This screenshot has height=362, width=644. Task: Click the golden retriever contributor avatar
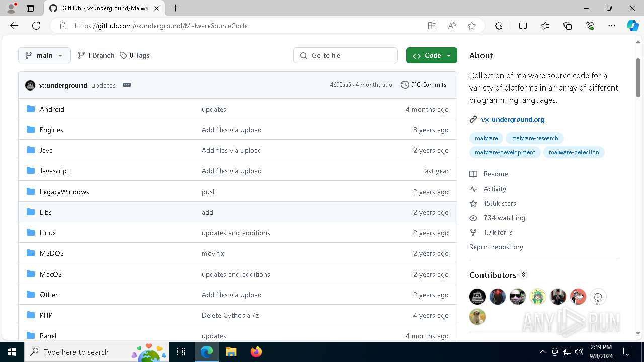[477, 317]
